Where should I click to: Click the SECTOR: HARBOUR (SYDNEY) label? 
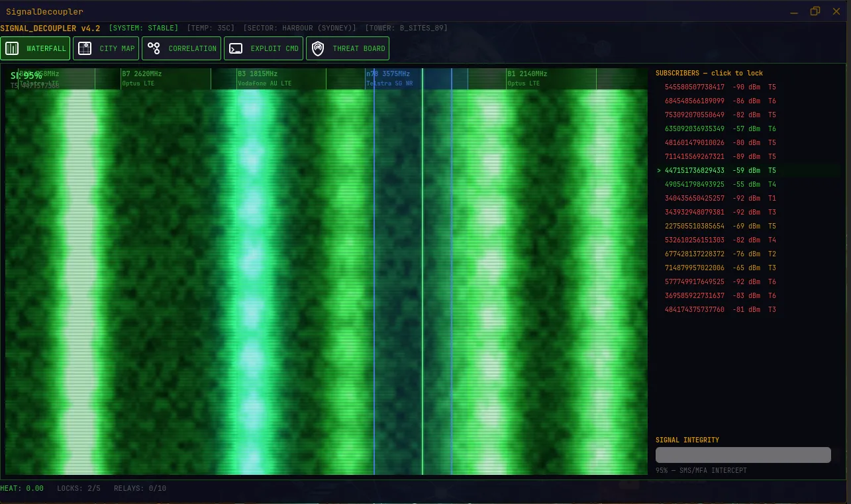click(x=300, y=28)
